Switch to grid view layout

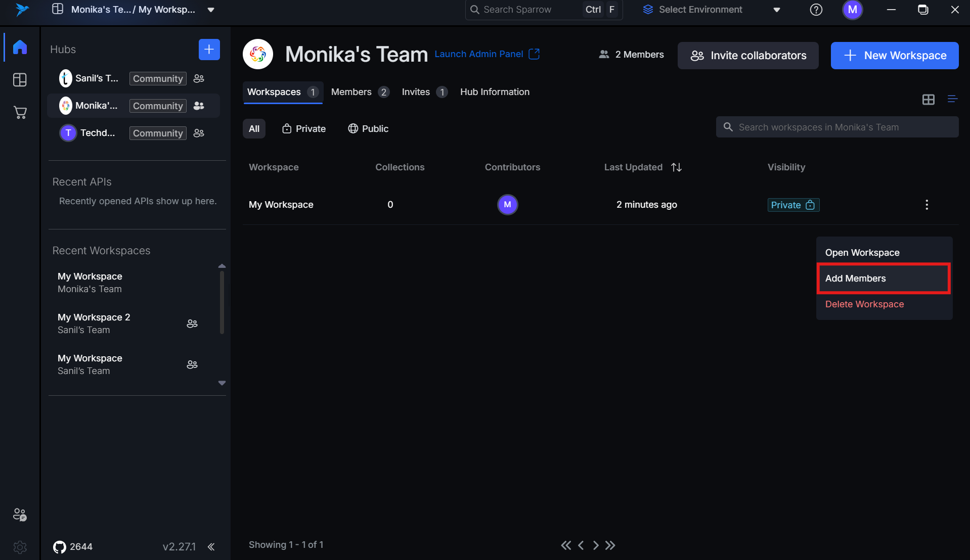(x=929, y=100)
